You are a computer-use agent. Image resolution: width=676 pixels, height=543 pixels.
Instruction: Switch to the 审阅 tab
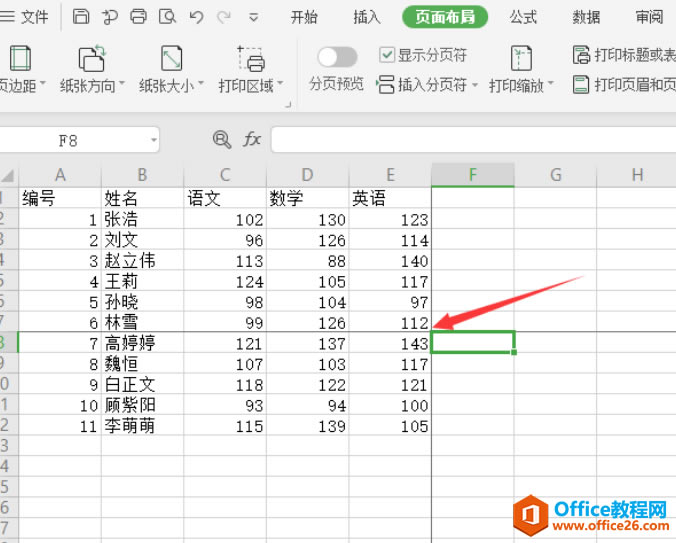point(649,17)
